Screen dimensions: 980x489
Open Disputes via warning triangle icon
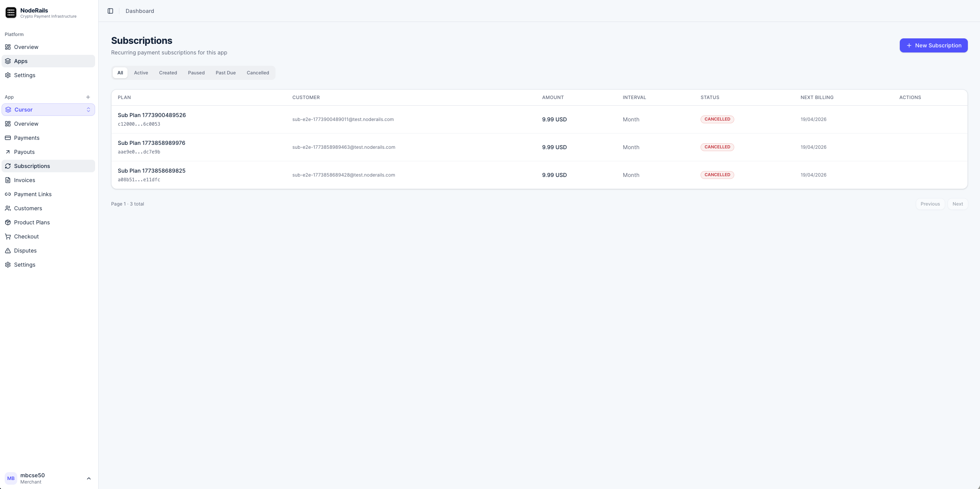click(x=8, y=251)
